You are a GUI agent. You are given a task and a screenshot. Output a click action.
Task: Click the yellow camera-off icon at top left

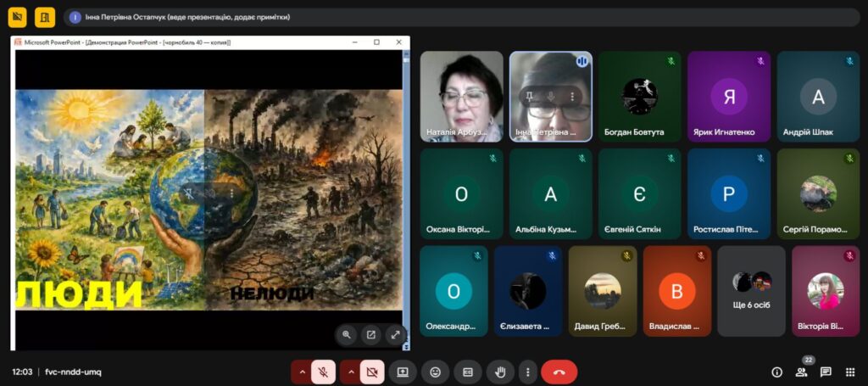click(x=17, y=17)
